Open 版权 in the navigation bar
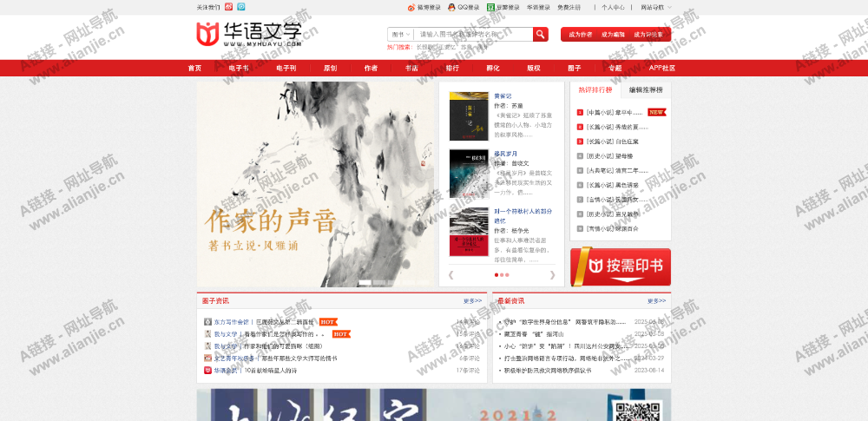This screenshot has height=421, width=868. click(534, 68)
